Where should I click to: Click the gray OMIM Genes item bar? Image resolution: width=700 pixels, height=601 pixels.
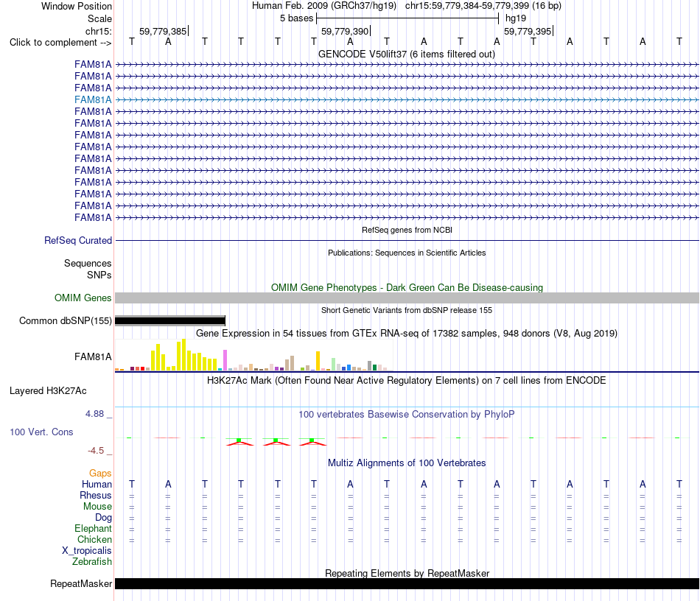click(x=407, y=298)
